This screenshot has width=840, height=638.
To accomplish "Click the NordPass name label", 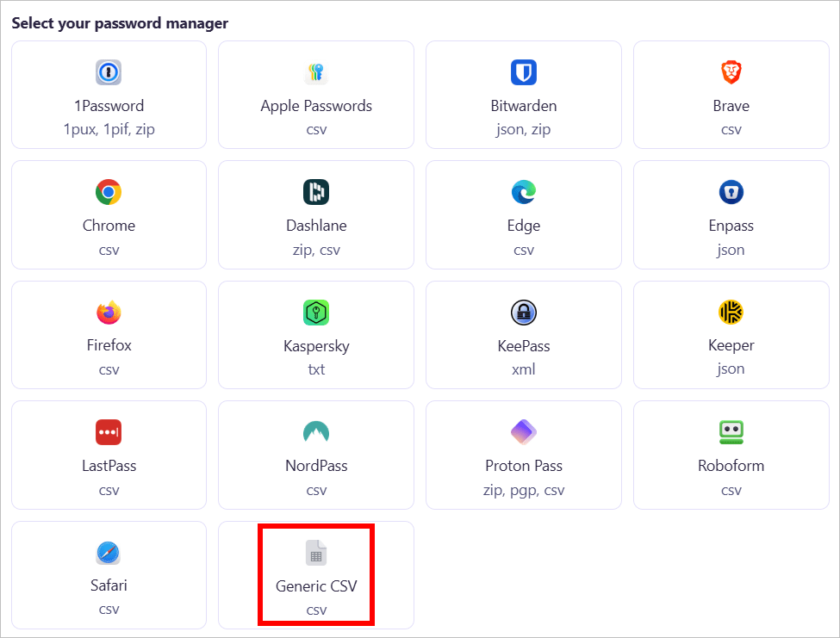I will [x=316, y=466].
